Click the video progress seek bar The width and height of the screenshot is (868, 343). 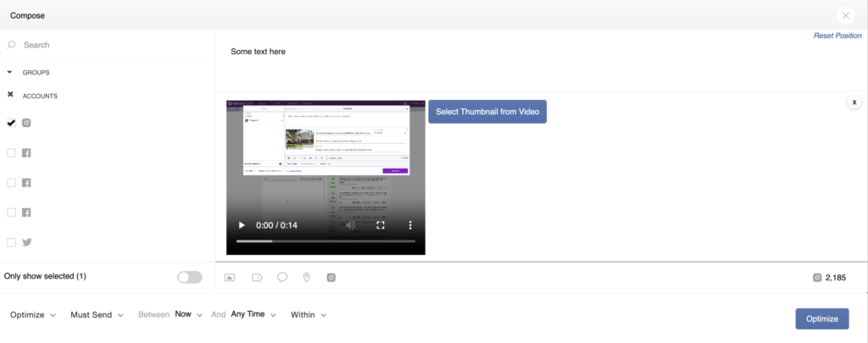point(325,241)
